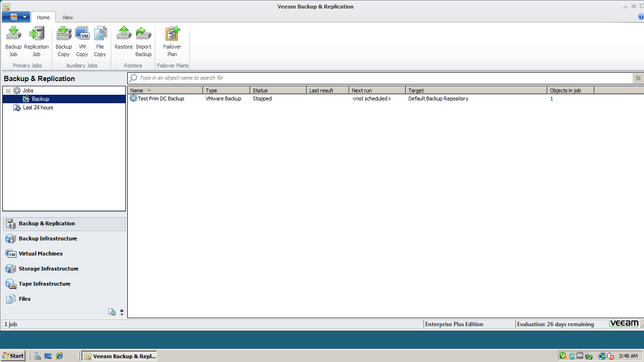Open the Files view
The width and height of the screenshot is (644, 362).
[x=64, y=299]
